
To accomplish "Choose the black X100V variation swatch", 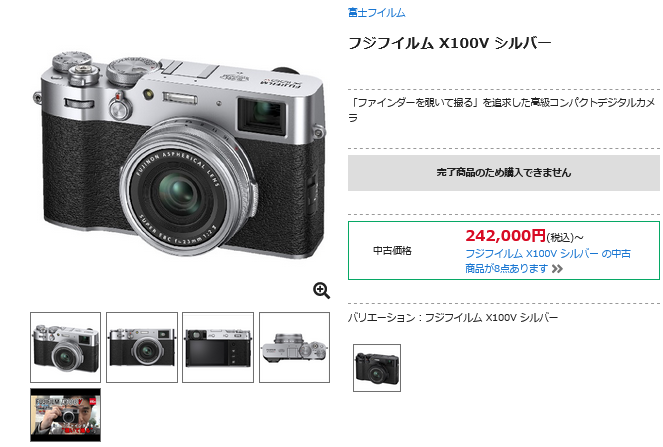I will (x=377, y=368).
